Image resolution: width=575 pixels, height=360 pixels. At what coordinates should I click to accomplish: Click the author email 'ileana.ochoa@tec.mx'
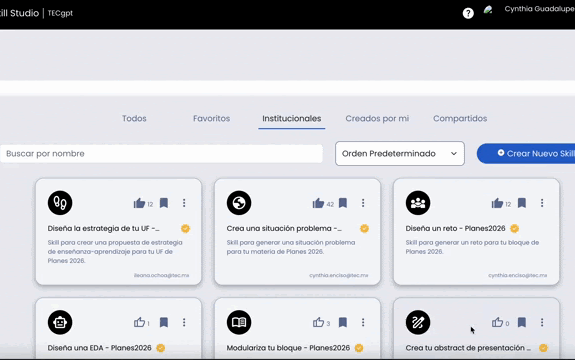161,275
